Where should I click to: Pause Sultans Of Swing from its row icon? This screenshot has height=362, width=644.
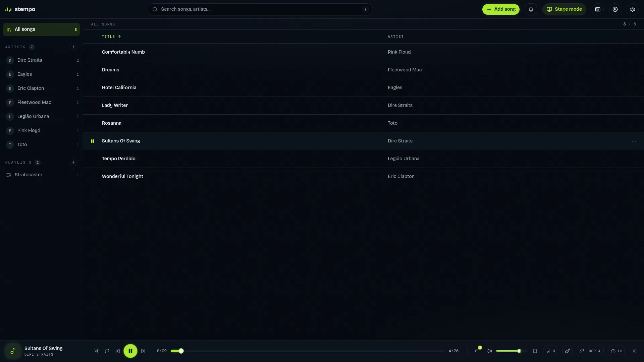click(x=93, y=141)
